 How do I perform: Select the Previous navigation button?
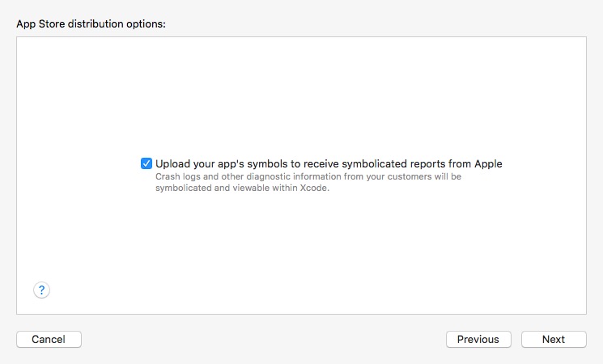pos(478,340)
